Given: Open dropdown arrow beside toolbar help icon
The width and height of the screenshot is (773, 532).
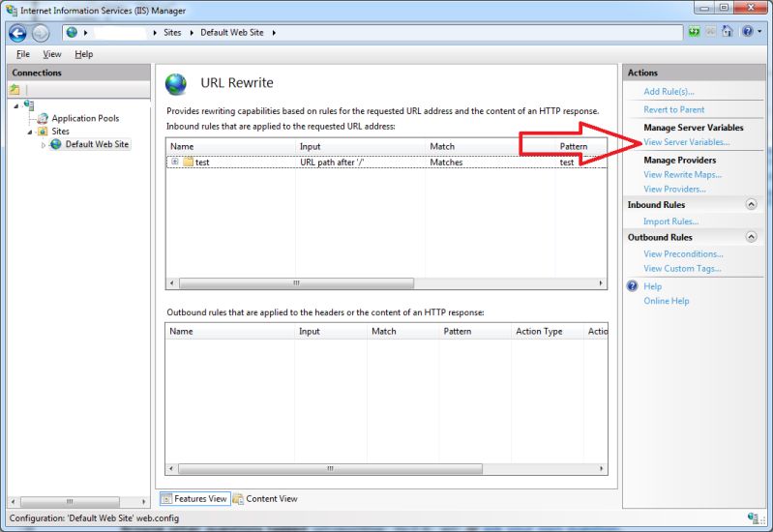Looking at the screenshot, I should (x=759, y=32).
